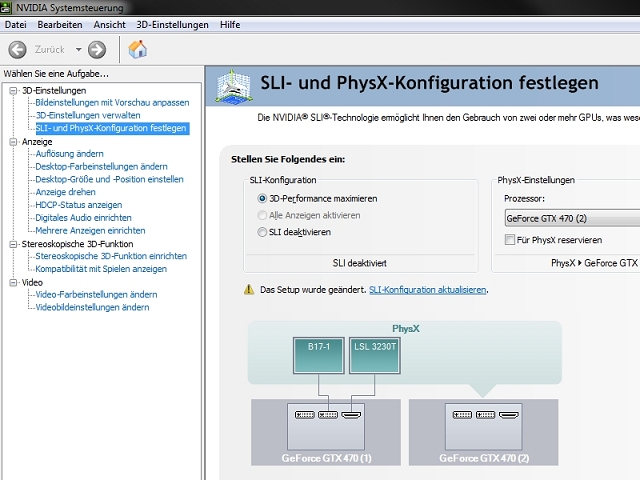Click first DVI port on GTX 470 (1)
This screenshot has height=480, width=640.
[304, 415]
